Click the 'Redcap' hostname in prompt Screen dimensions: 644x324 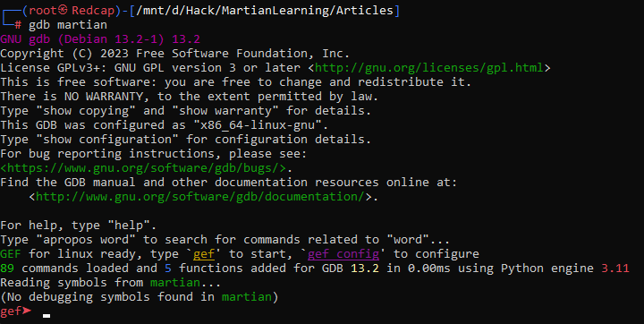(x=93, y=11)
